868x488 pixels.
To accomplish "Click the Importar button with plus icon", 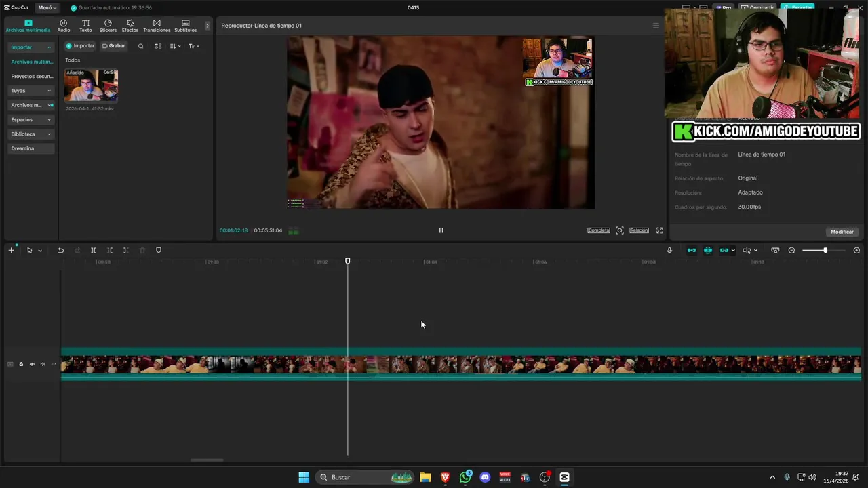I will pos(80,46).
